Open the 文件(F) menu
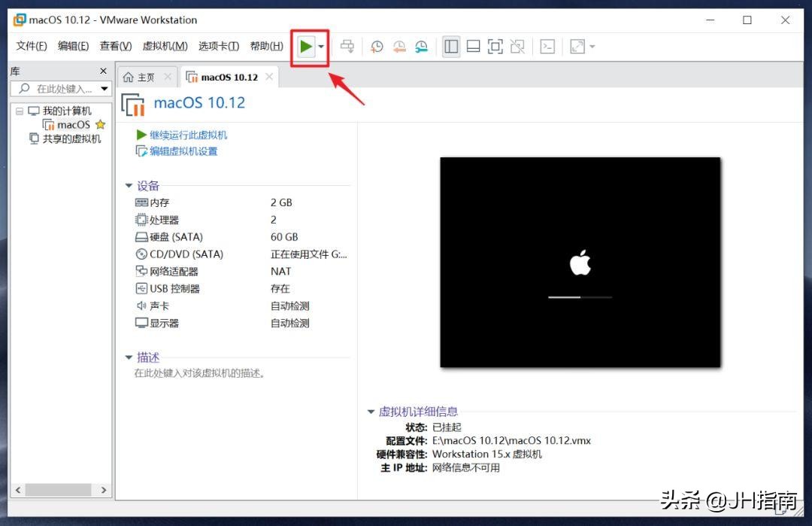 31,46
